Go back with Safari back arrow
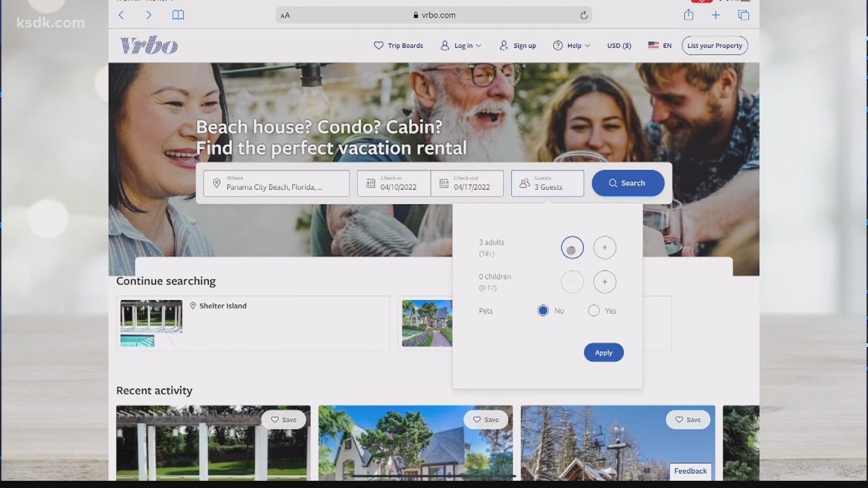This screenshot has height=488, width=868. tap(121, 15)
